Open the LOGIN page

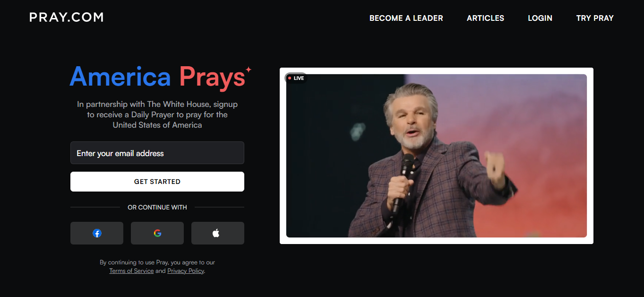pyautogui.click(x=540, y=18)
